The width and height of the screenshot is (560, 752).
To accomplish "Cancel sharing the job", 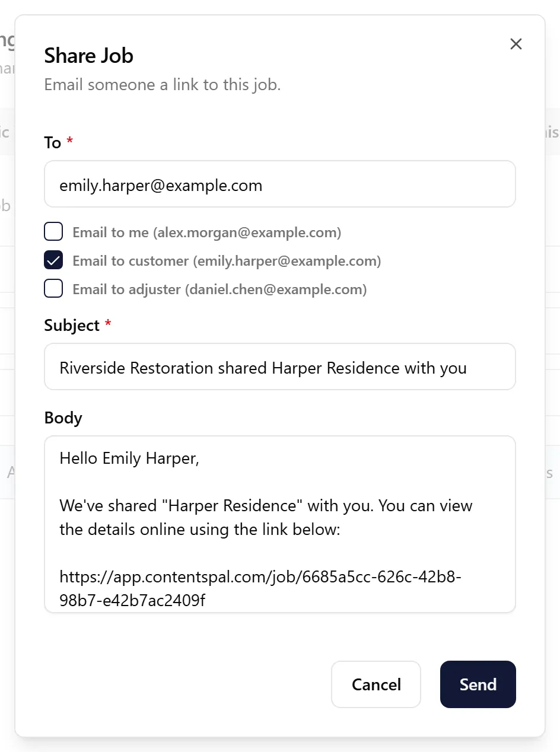I will tap(376, 684).
